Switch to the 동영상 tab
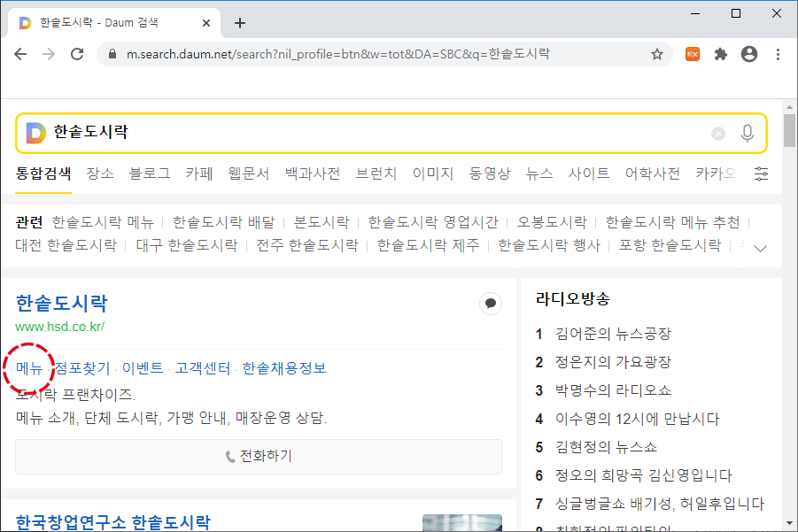 (x=490, y=174)
